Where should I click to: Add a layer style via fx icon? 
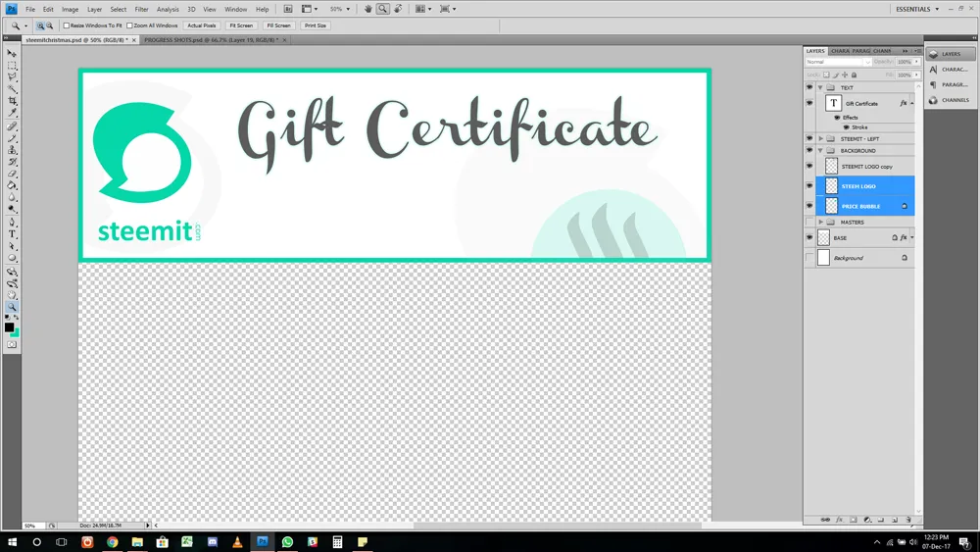[840, 520]
